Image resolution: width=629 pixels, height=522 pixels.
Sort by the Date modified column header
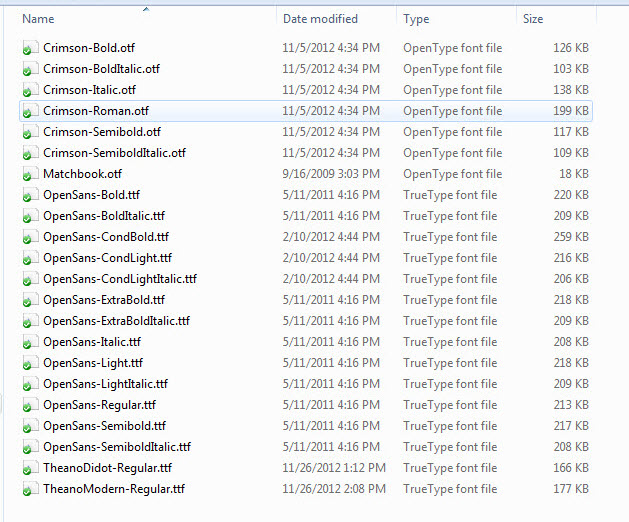(x=321, y=19)
